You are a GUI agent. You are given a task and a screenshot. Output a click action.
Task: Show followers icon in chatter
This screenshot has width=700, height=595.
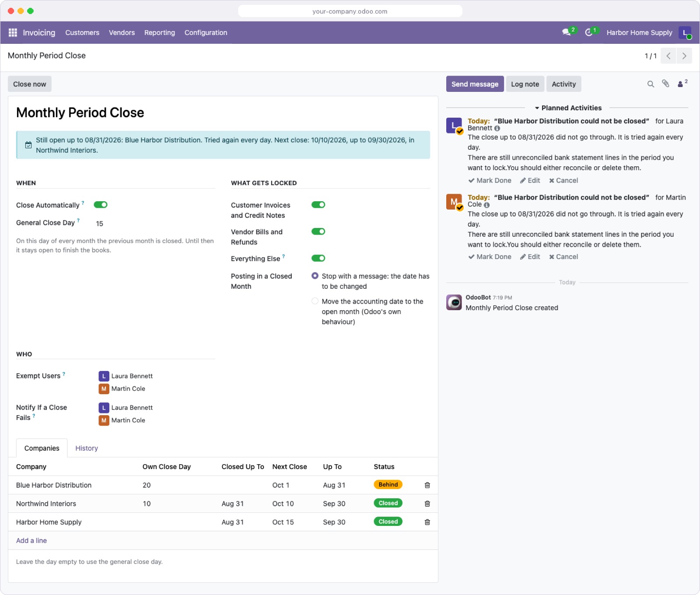point(682,84)
